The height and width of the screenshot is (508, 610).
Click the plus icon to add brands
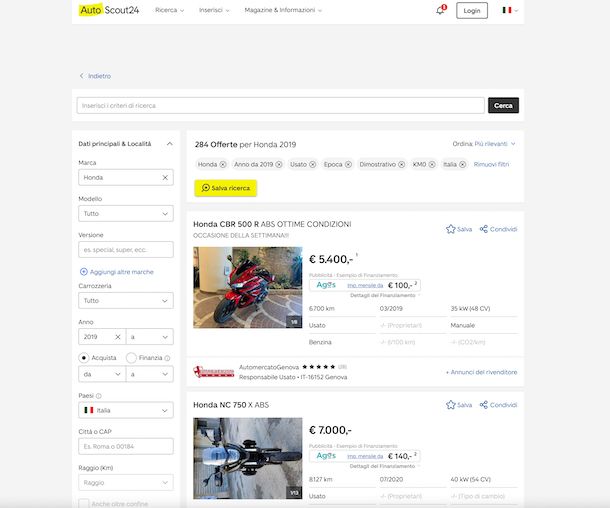[84, 272]
